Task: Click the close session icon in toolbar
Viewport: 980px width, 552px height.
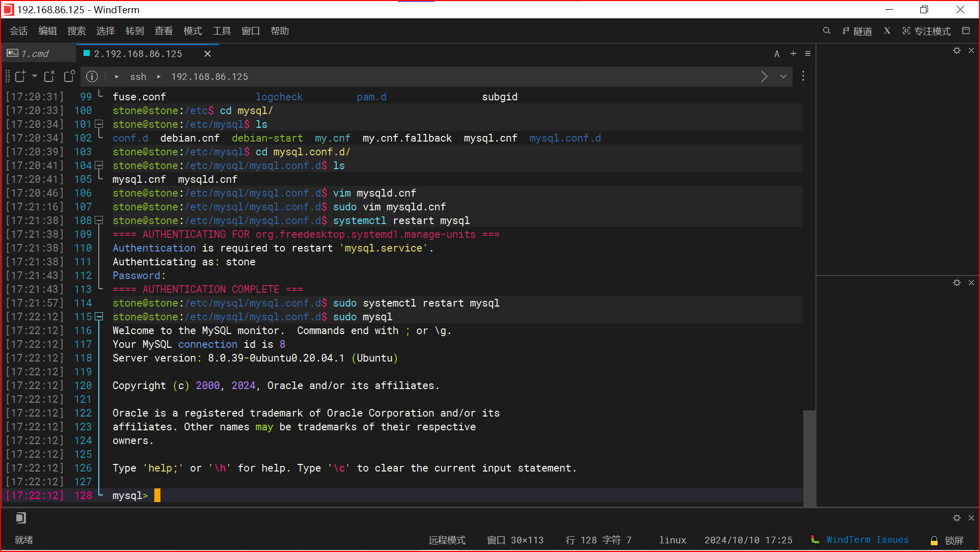Action: point(49,76)
